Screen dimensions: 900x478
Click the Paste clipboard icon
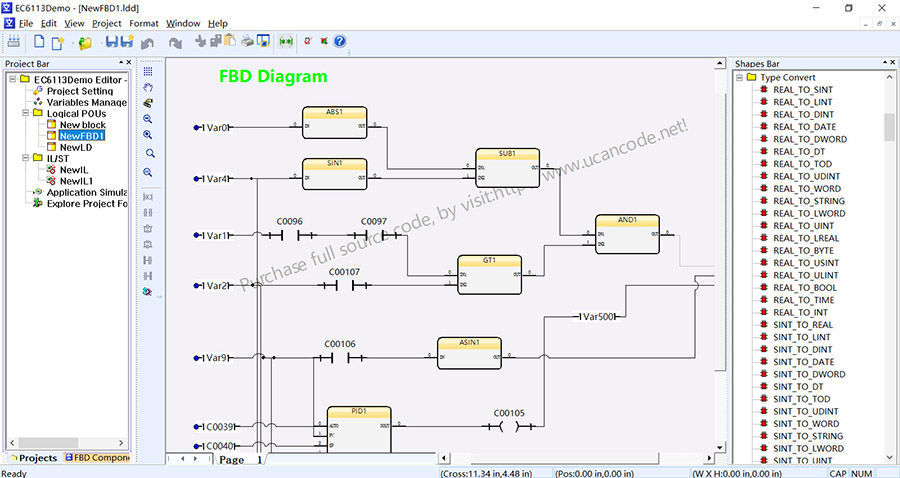(x=230, y=41)
